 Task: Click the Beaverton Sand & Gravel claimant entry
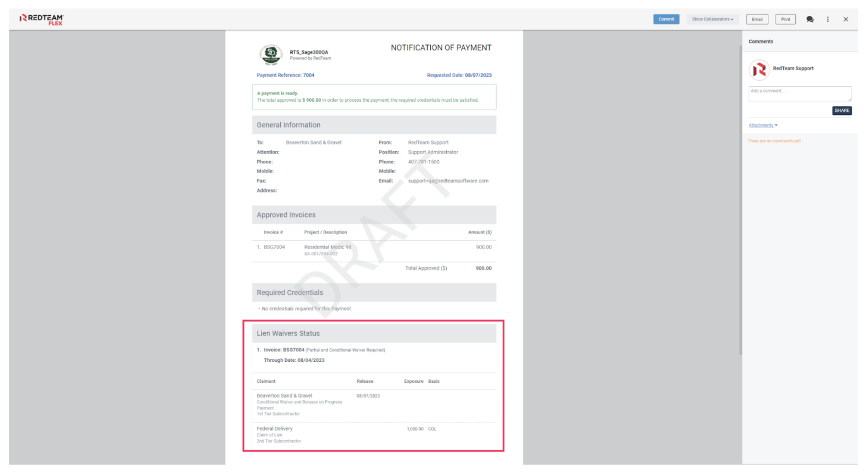coord(284,396)
